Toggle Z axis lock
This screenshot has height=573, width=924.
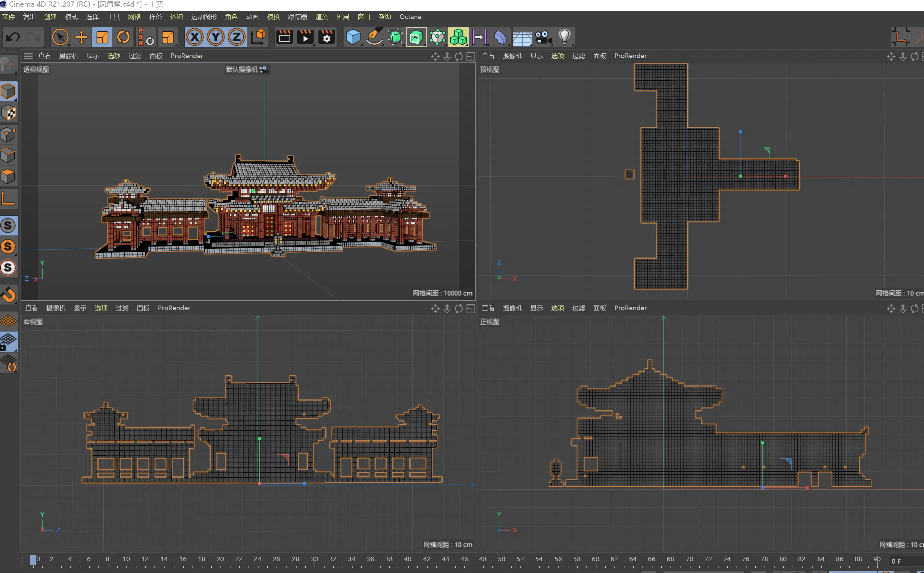(237, 37)
